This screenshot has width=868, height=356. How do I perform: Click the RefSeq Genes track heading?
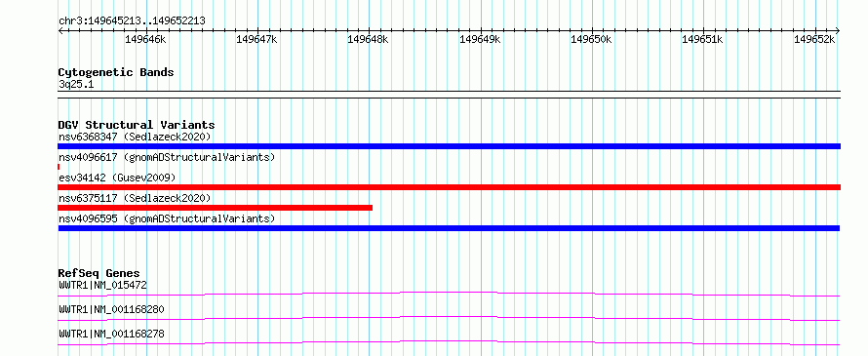[x=99, y=273]
